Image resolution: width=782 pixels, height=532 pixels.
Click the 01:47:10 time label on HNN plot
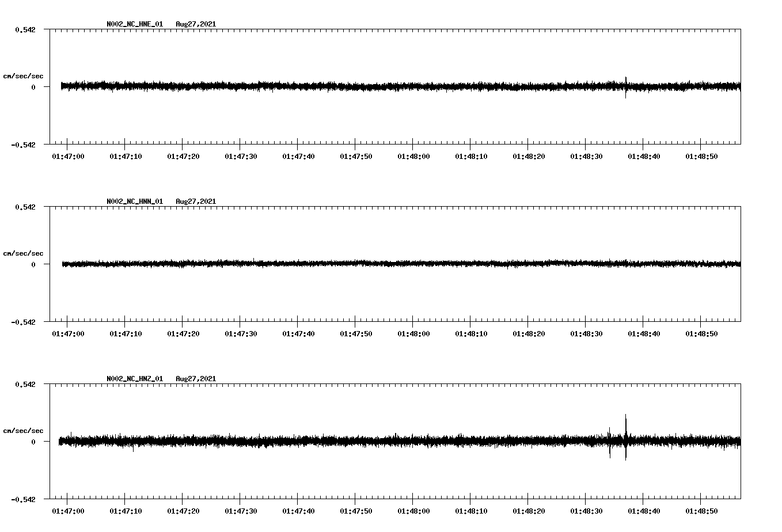(x=126, y=333)
